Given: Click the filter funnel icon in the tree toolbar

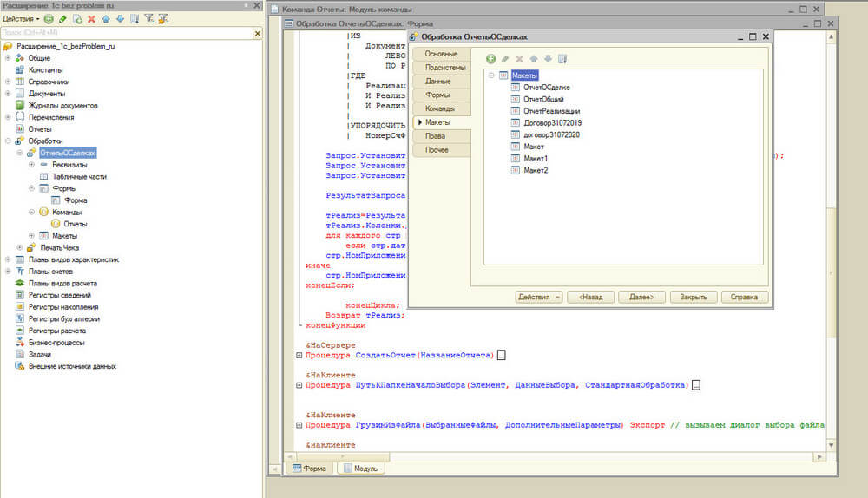Looking at the screenshot, I should 148,18.
